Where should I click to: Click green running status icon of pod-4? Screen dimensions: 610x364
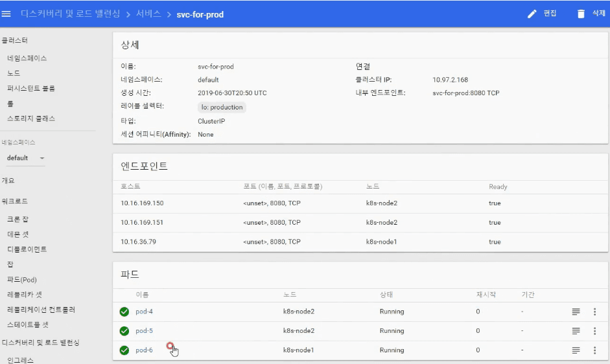click(124, 312)
